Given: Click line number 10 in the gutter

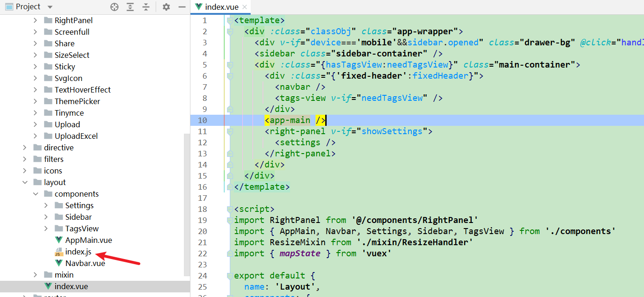Looking at the screenshot, I should coord(202,120).
